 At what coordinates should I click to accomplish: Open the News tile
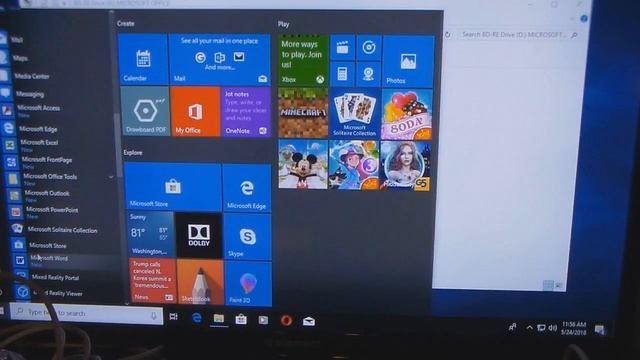click(153, 281)
